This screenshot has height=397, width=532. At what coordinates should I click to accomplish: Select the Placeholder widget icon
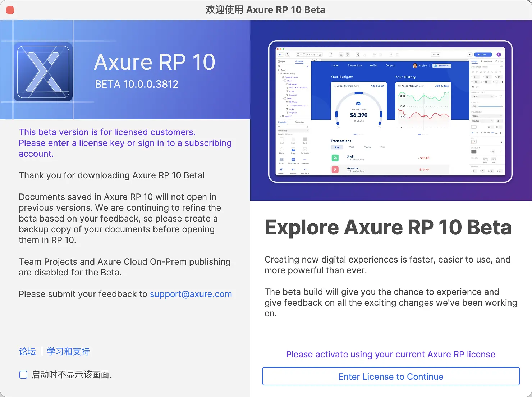305,149
